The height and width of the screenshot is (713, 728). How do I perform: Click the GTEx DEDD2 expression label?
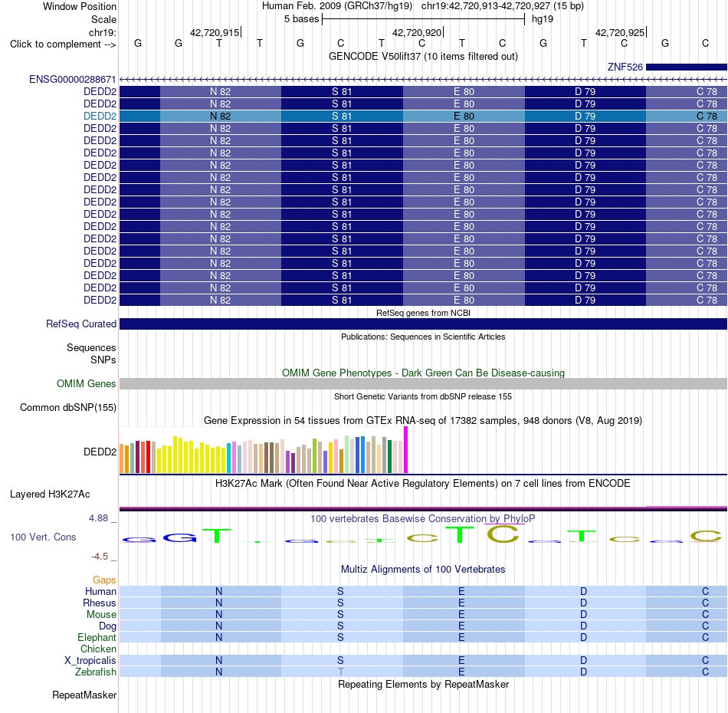(x=100, y=452)
